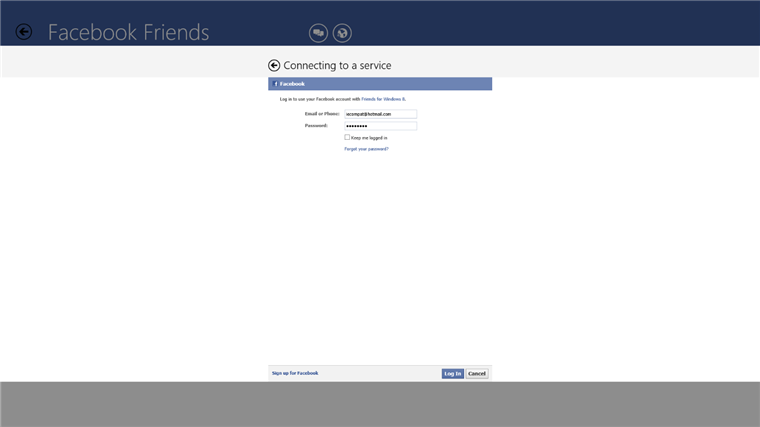Click the Facebook Friends title text
This screenshot has height=427, width=760.
[128, 32]
